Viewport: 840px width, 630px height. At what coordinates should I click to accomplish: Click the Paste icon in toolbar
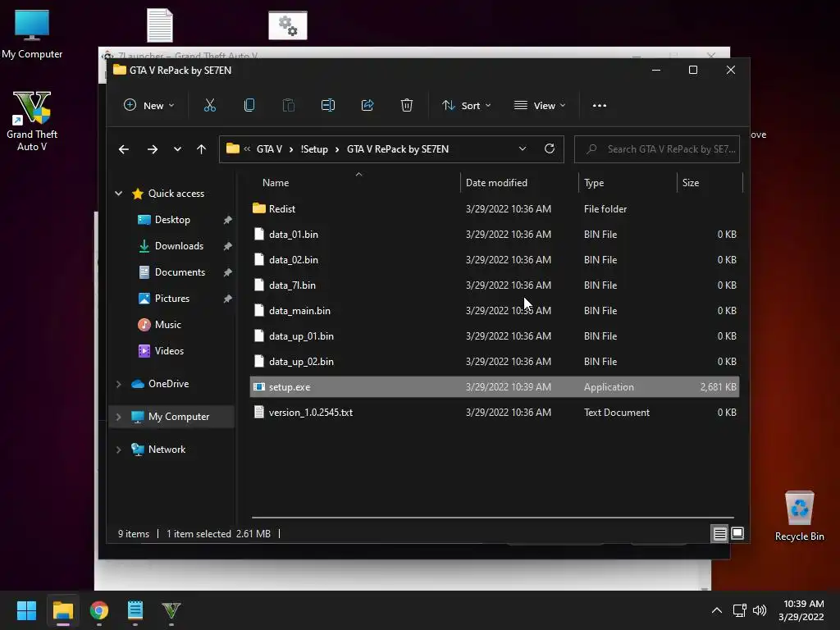(288, 106)
